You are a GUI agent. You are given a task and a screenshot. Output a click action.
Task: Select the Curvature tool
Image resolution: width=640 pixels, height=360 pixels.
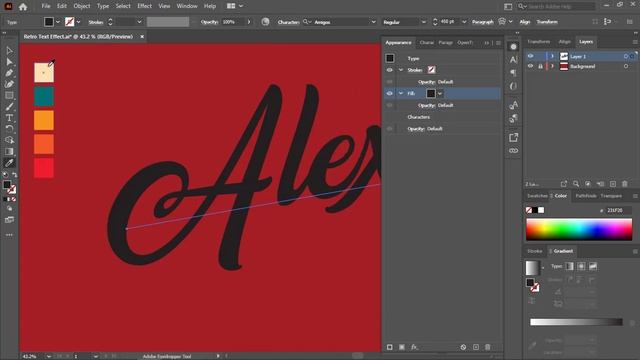click(x=9, y=84)
